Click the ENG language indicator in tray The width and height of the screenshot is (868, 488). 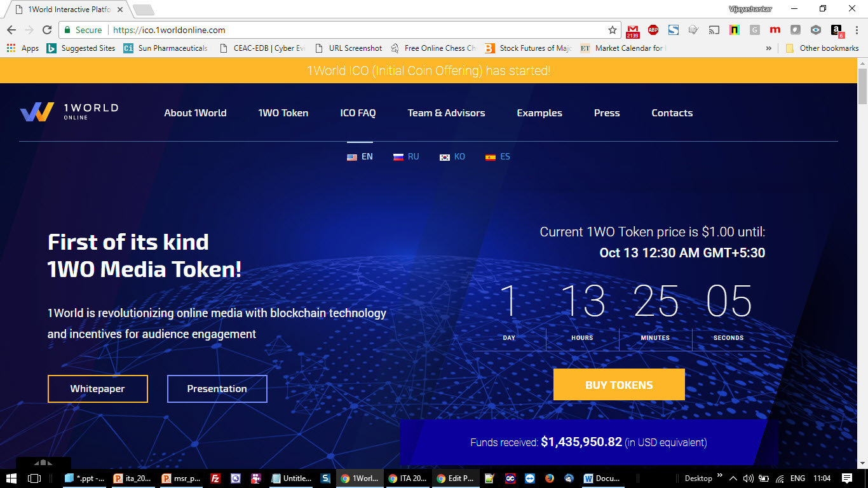[798, 478]
